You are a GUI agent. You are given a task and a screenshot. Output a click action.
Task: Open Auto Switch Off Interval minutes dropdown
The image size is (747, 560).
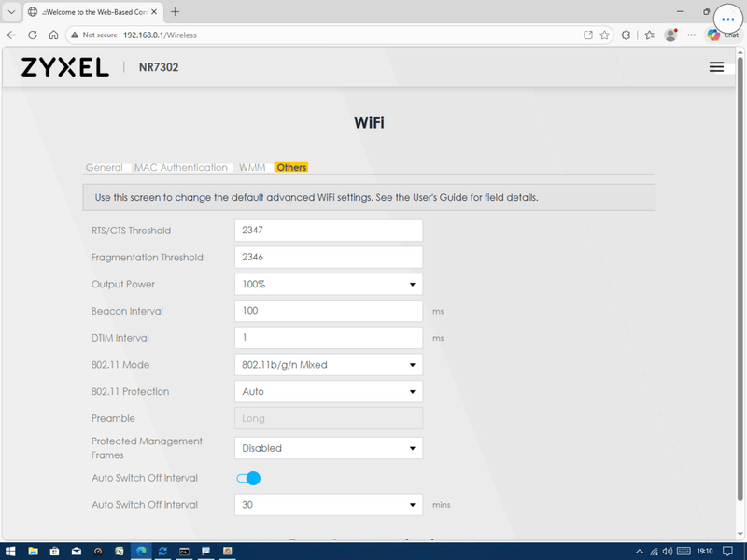pyautogui.click(x=329, y=505)
